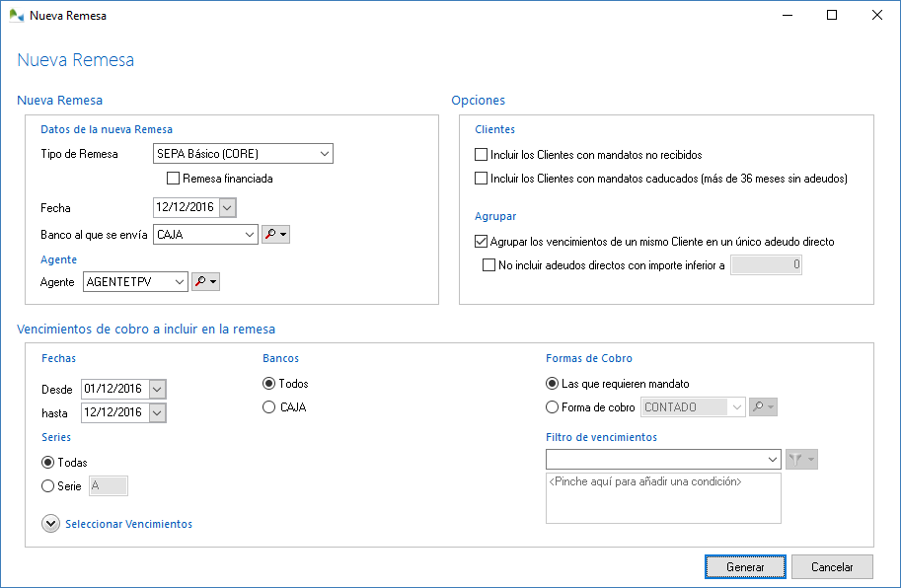
Task: Click the Nueva Remesa app icon in title bar
Action: 16,16
